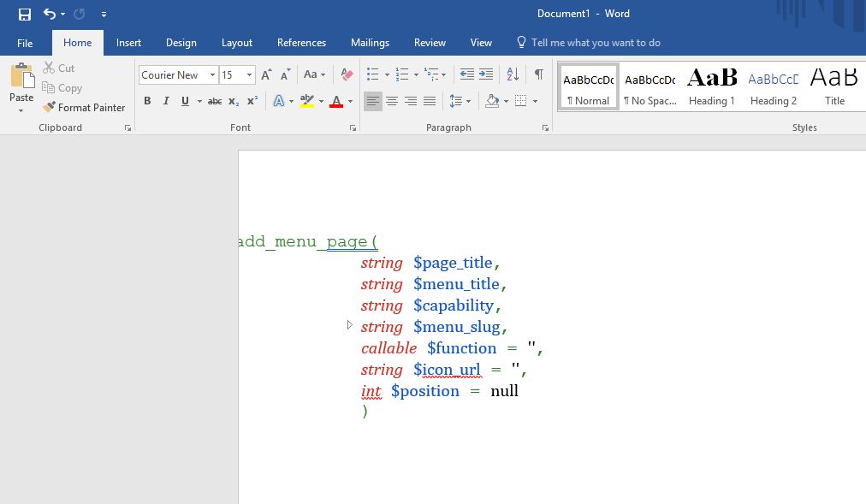Decrease paragraph indent

coord(466,74)
